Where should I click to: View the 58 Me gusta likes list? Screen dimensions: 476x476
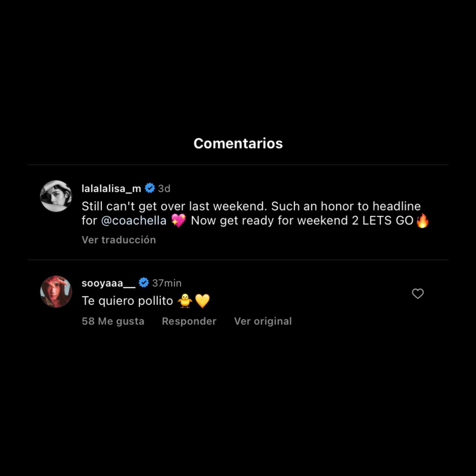[113, 321]
